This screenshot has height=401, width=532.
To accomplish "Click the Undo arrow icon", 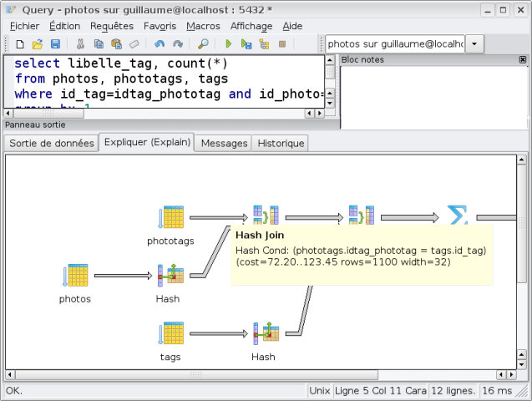I will (159, 43).
